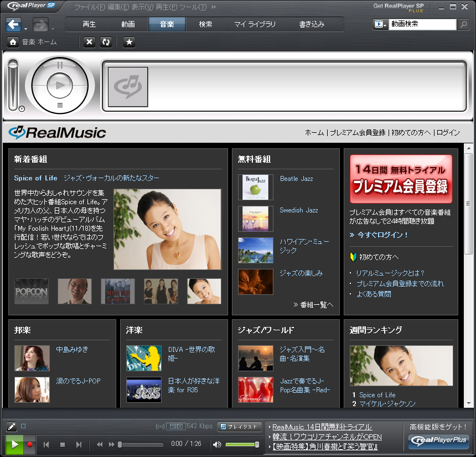This screenshot has height=457, width=476.
Task: Click the Get RealPlayer SP PLUS link
Action: point(399,7)
